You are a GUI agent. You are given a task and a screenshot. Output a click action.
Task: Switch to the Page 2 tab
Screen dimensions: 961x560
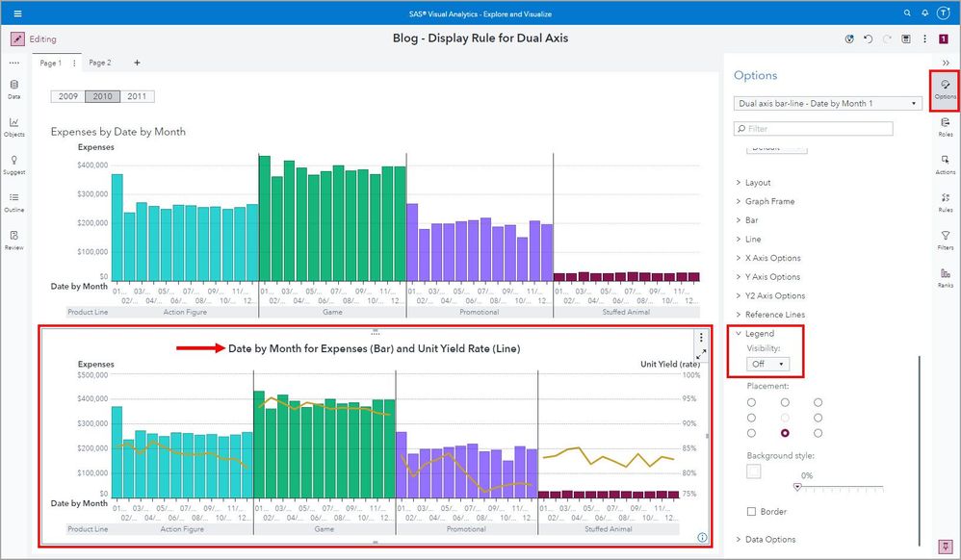point(100,63)
